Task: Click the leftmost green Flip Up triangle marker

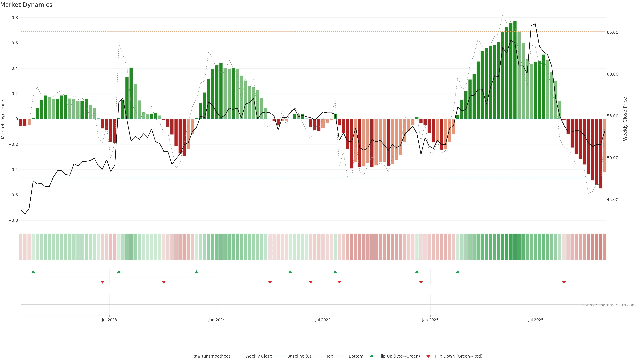Action: [33, 272]
